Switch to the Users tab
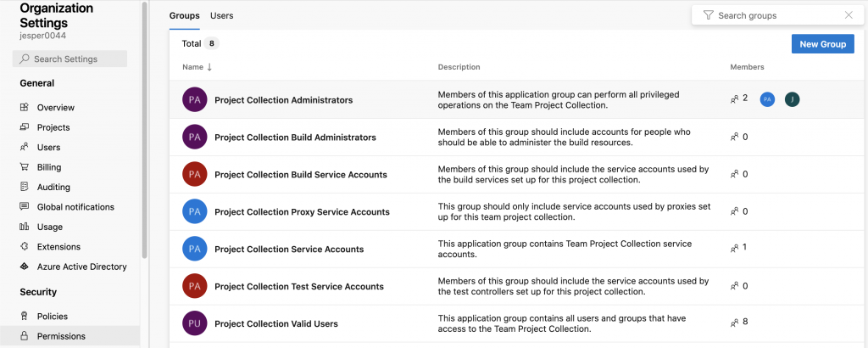This screenshot has height=348, width=868. click(221, 15)
